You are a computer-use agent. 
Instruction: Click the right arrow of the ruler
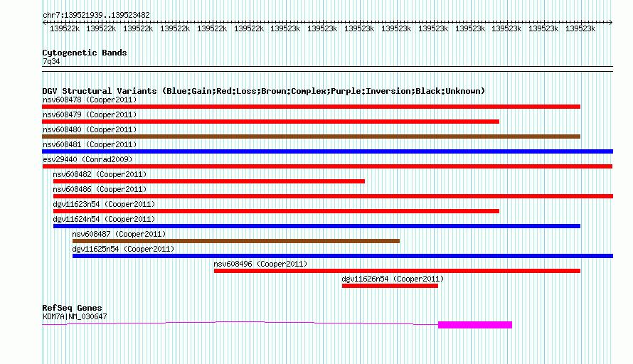611,23
